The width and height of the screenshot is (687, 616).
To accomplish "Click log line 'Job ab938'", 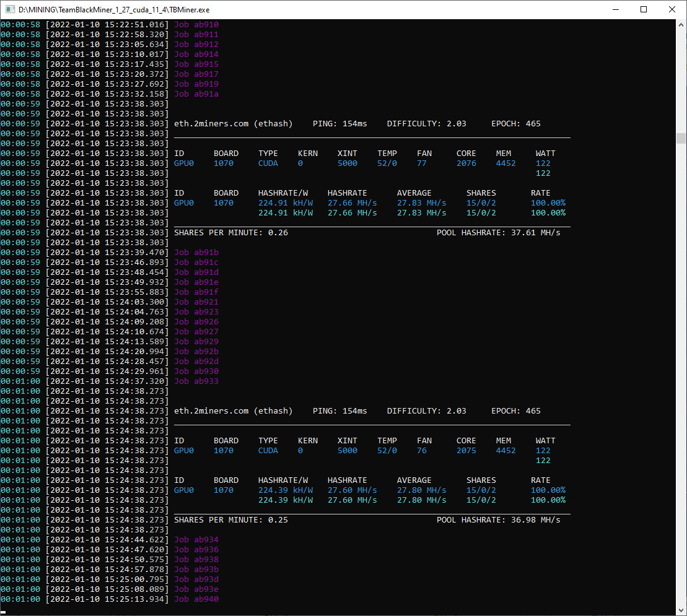I will click(196, 560).
